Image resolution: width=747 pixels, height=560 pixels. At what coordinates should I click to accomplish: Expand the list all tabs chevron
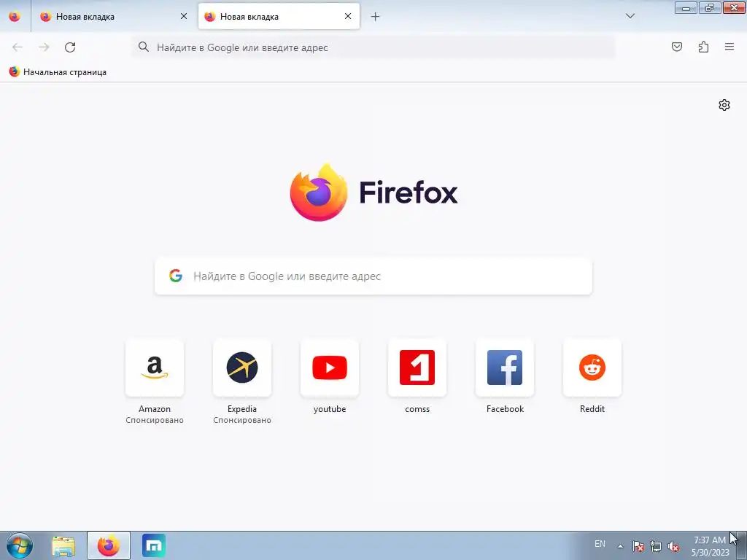pyautogui.click(x=630, y=16)
